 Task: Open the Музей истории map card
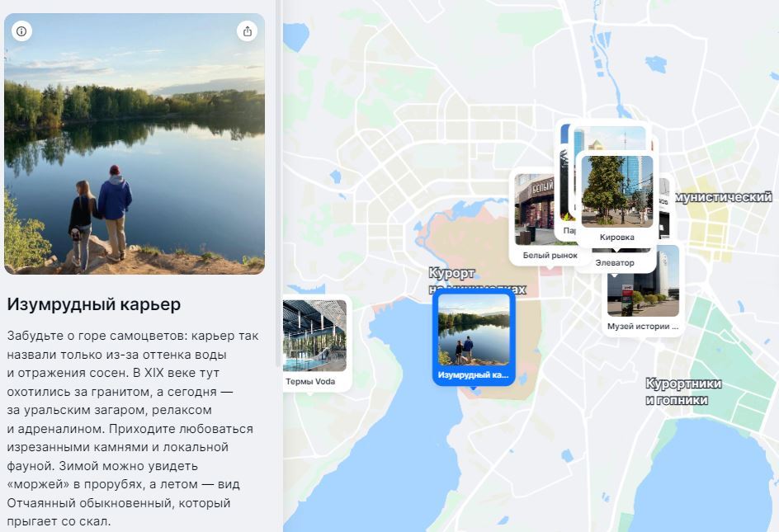click(x=642, y=290)
